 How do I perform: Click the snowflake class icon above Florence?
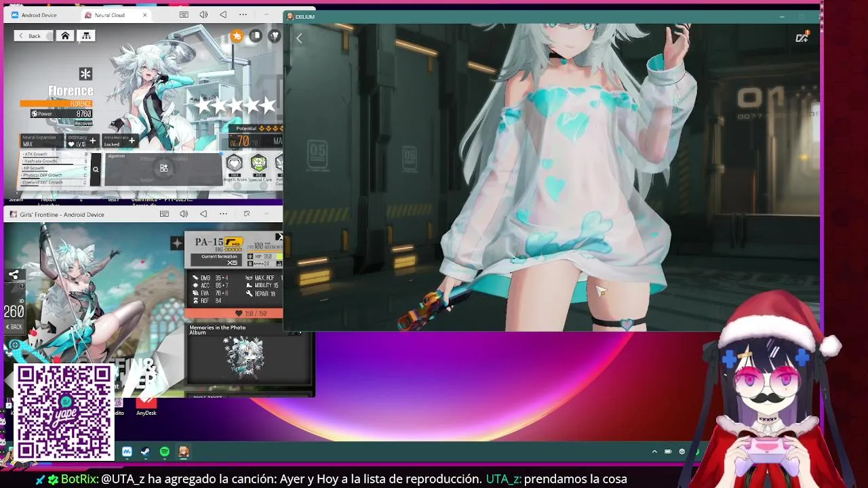(x=85, y=74)
